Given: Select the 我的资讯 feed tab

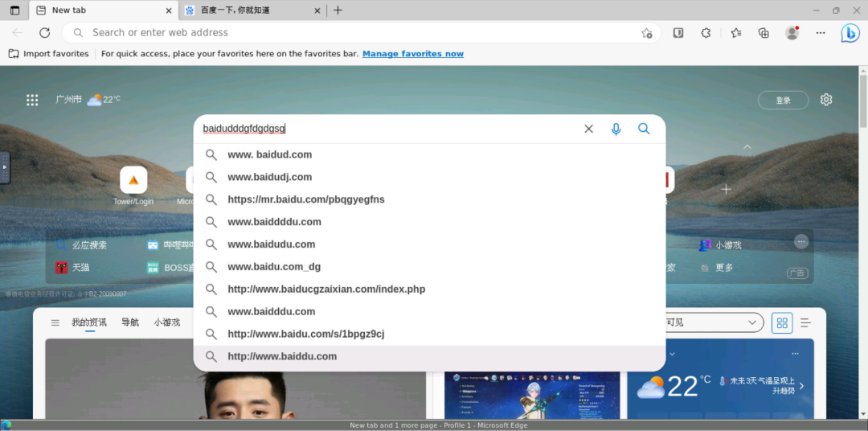Looking at the screenshot, I should pyautogui.click(x=89, y=322).
